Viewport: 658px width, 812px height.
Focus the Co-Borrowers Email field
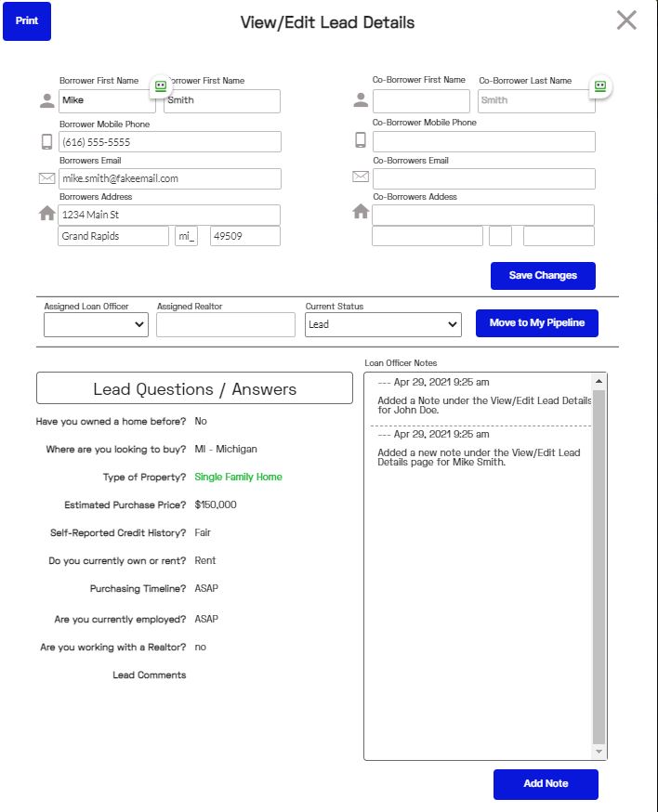(484, 178)
